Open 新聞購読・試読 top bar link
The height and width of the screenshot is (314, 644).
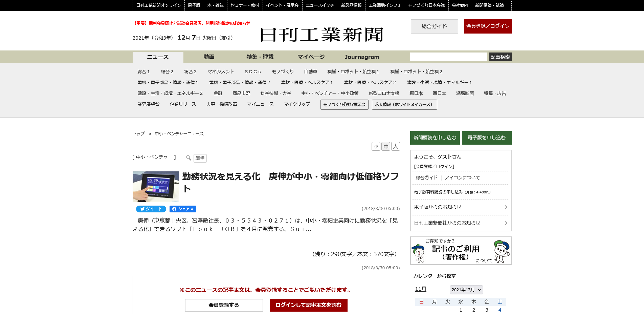[489, 5]
